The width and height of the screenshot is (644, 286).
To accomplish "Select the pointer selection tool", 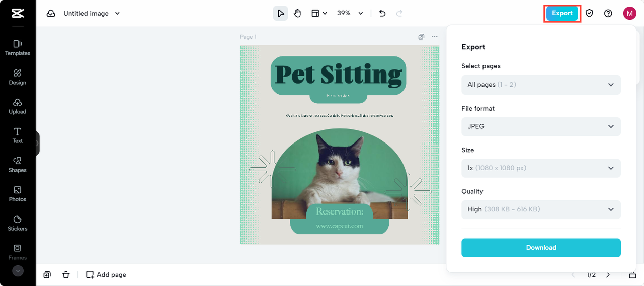I will tap(281, 13).
